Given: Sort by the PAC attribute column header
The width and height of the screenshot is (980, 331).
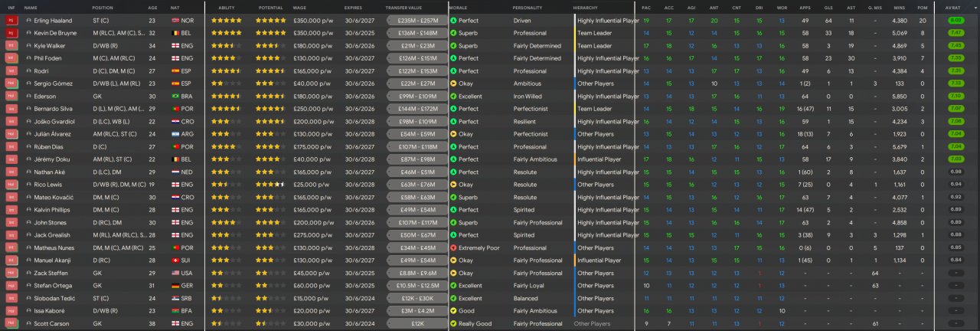Looking at the screenshot, I should click(646, 7).
